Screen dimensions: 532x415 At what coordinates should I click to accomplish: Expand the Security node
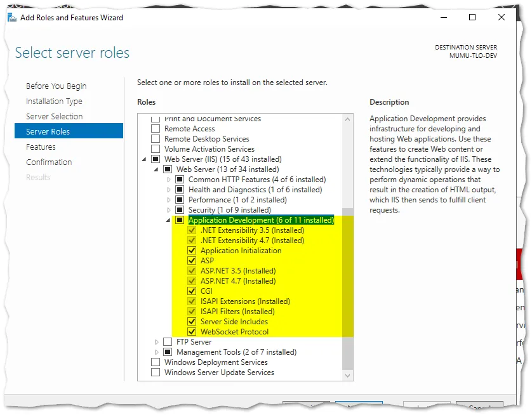pyautogui.click(x=169, y=210)
